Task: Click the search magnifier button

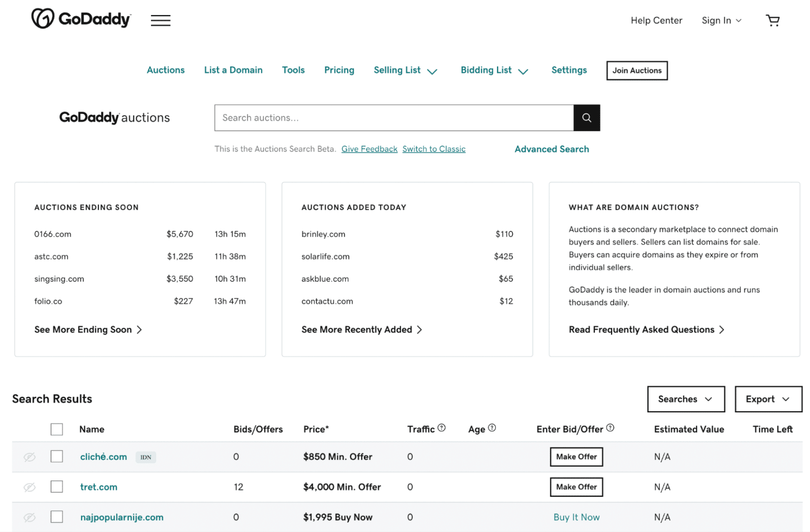Action: (586, 117)
